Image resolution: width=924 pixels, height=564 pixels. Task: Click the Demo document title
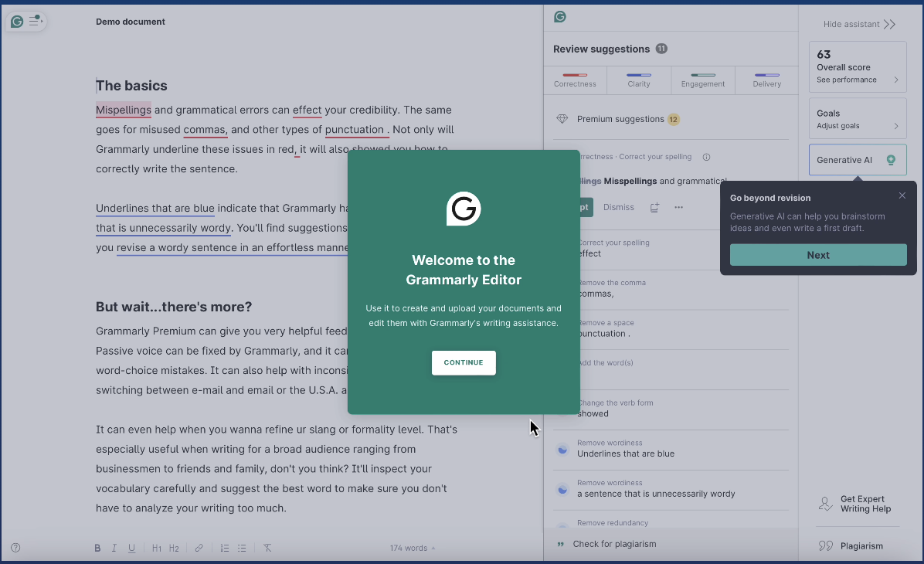click(131, 22)
